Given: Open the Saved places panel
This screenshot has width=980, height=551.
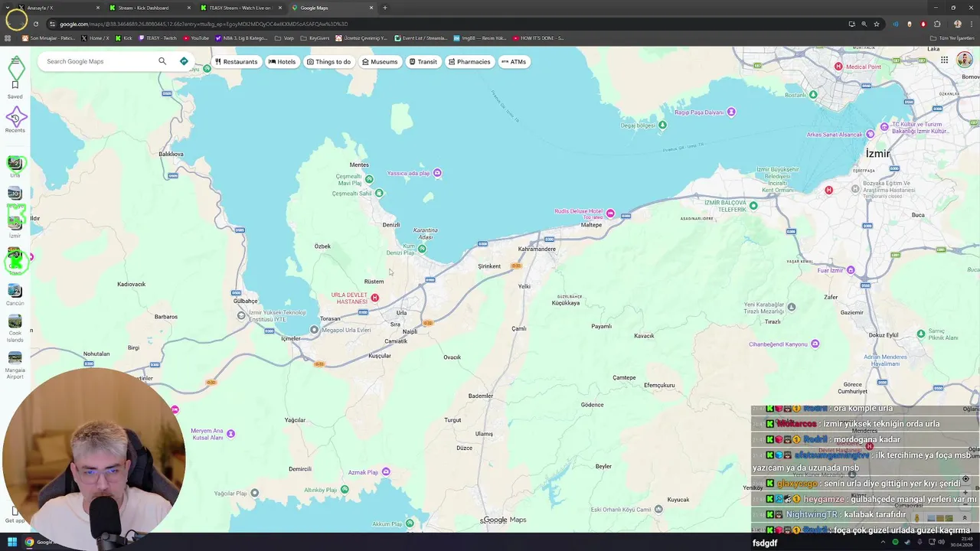Looking at the screenshot, I should point(15,89).
